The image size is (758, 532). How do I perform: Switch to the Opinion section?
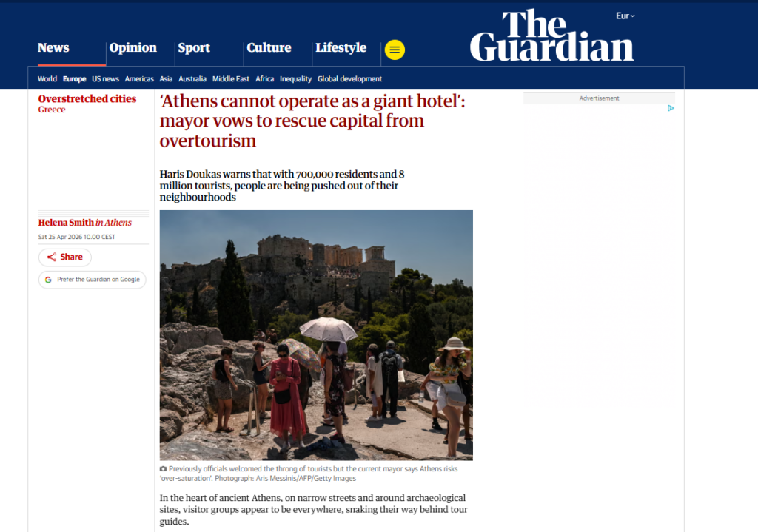coord(133,48)
